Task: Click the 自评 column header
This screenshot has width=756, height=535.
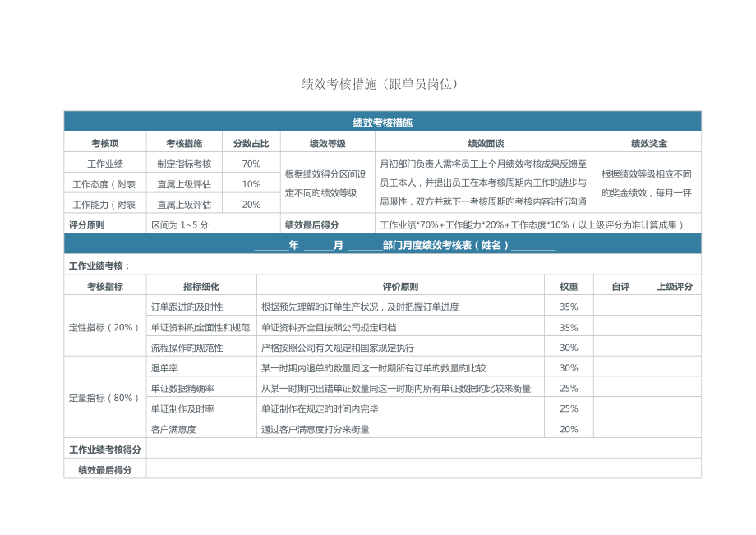Action: point(622,285)
